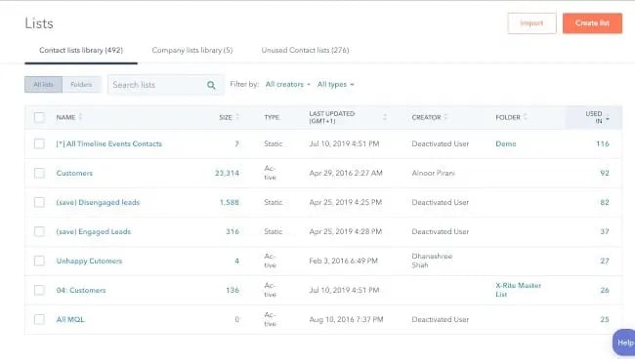The height and width of the screenshot is (364, 635).
Task: Sort by Last Updated column arrows
Action: [x=385, y=117]
